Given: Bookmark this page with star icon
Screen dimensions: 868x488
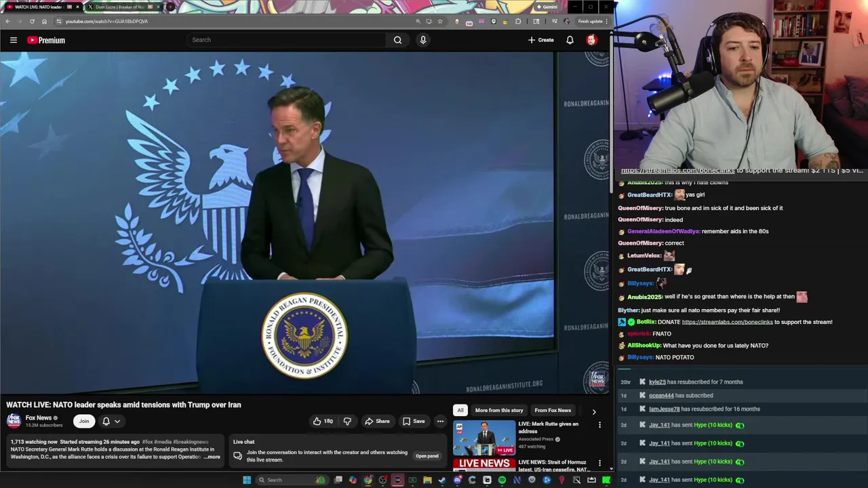Looking at the screenshot, I should pyautogui.click(x=440, y=21).
